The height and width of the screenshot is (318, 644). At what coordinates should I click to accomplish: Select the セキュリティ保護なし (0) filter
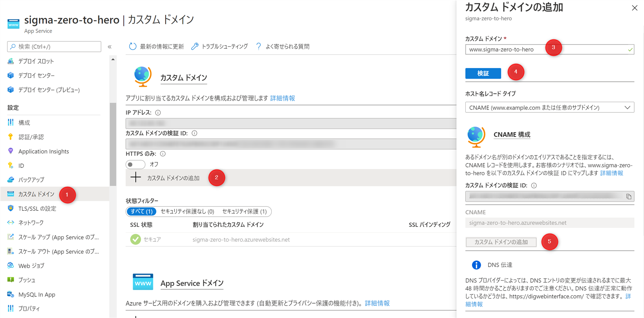187,211
